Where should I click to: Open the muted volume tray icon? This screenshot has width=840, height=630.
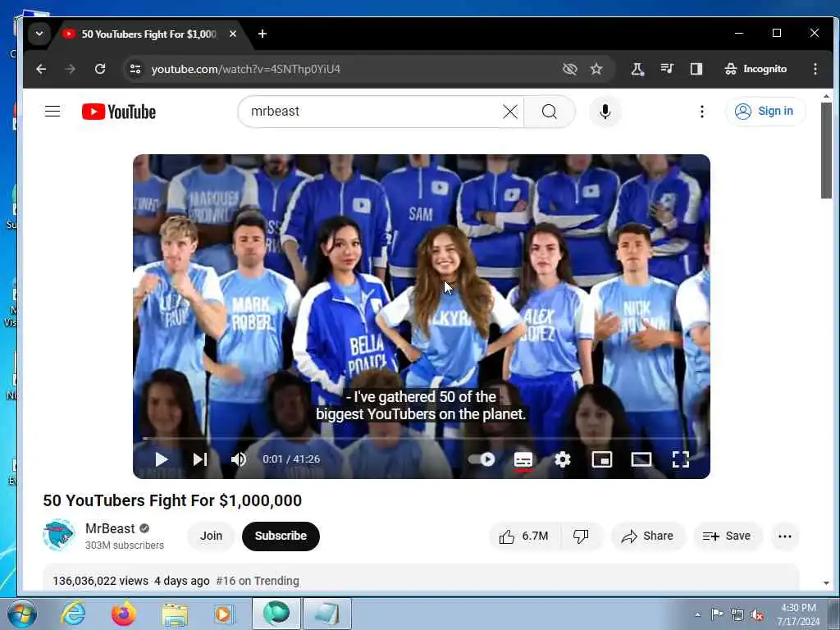(x=757, y=615)
